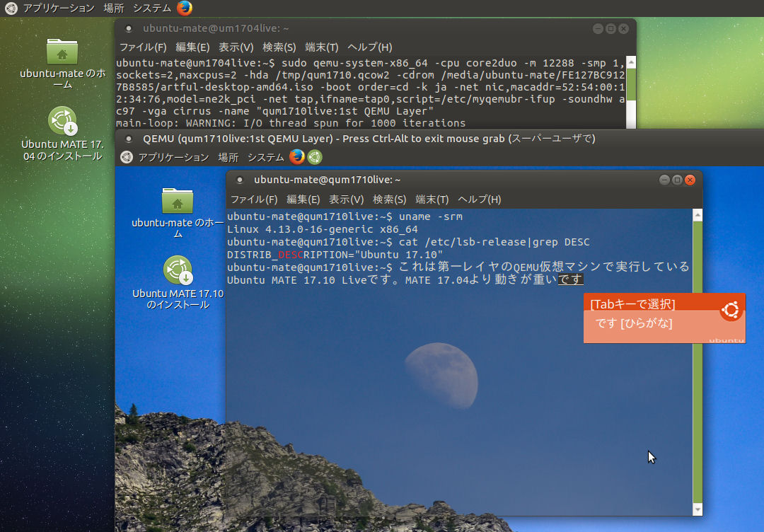
Task: Click the green MATE Welcome icon in guest panel
Action: [x=315, y=157]
